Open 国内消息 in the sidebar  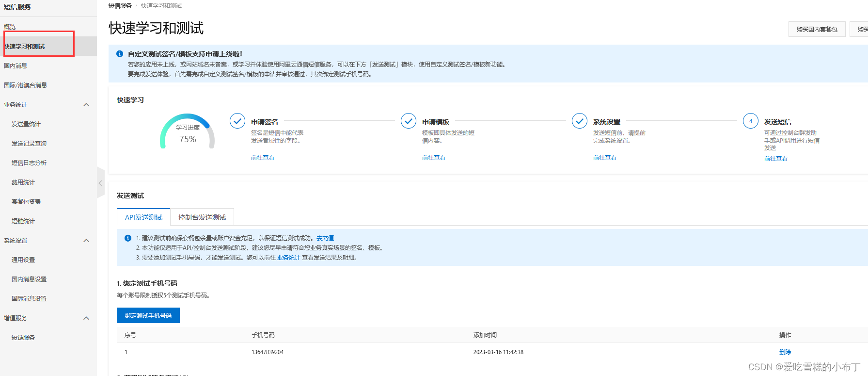16,65
